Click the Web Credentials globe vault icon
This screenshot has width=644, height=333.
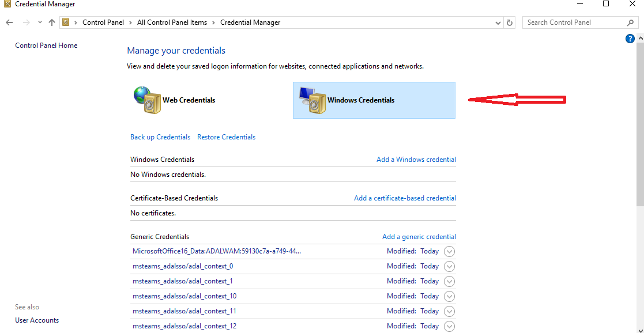click(148, 100)
